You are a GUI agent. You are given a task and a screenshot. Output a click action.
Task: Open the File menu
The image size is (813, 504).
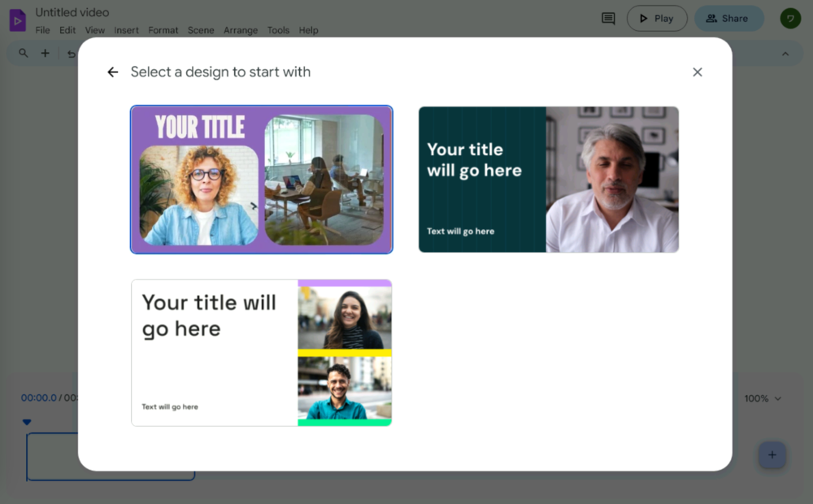pos(42,30)
